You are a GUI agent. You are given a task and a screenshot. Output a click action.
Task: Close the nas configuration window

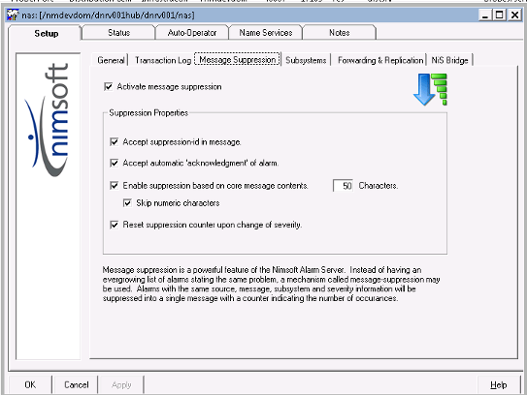[515, 15]
